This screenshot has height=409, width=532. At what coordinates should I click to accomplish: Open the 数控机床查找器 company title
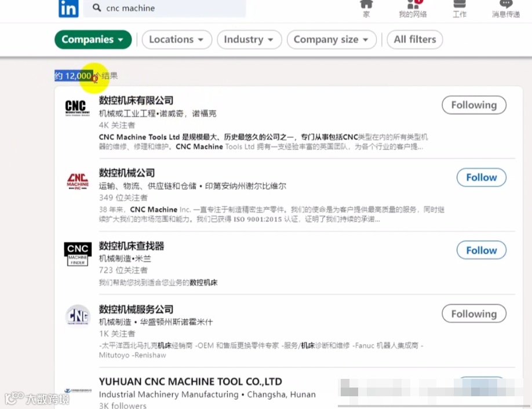pyautogui.click(x=132, y=246)
